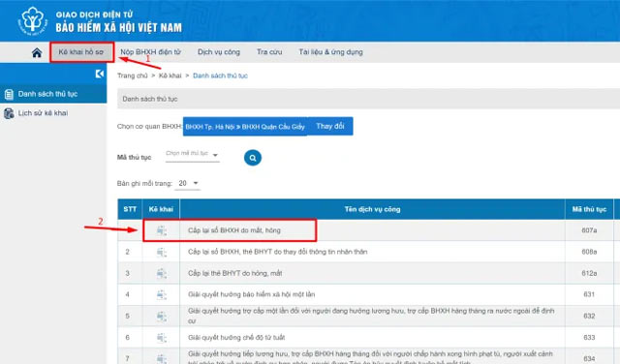Open the Tra cứu menu
620x364 pixels.
(x=269, y=52)
